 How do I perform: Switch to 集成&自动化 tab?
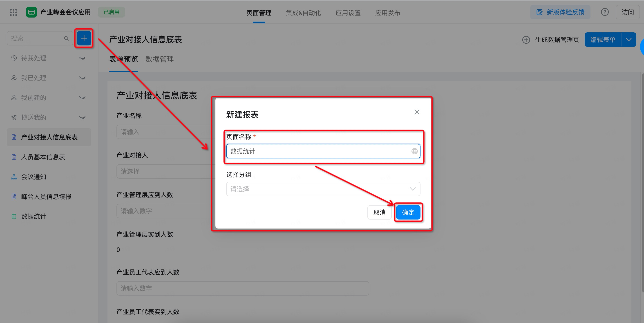coord(303,13)
